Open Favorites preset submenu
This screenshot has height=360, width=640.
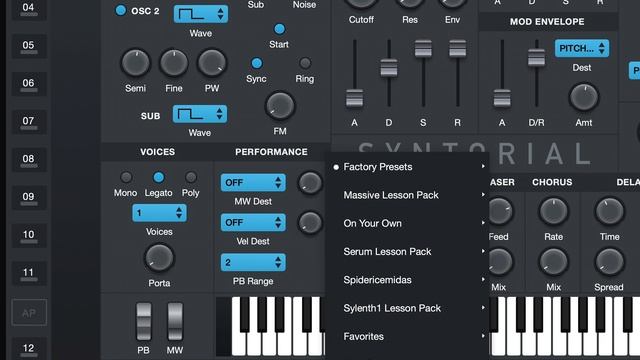pyautogui.click(x=407, y=336)
